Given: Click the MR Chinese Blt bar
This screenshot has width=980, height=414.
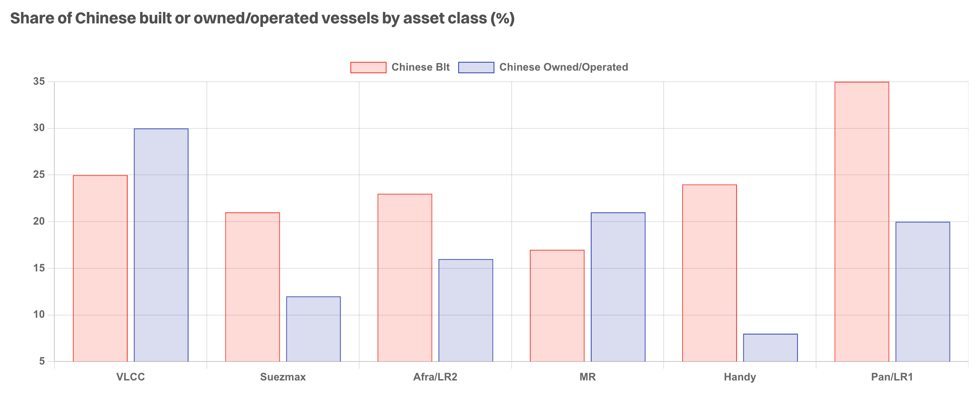Looking at the screenshot, I should point(557,305).
